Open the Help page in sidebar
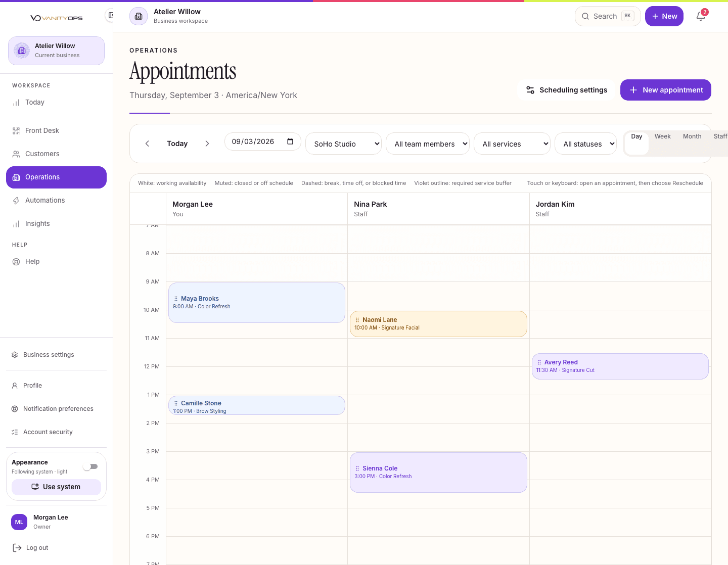Image resolution: width=728 pixels, height=565 pixels. tap(56, 261)
